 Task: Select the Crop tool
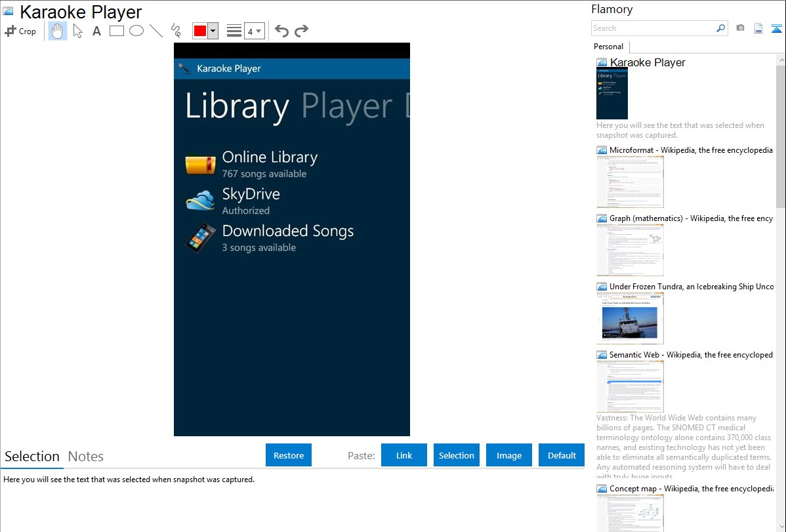(20, 31)
